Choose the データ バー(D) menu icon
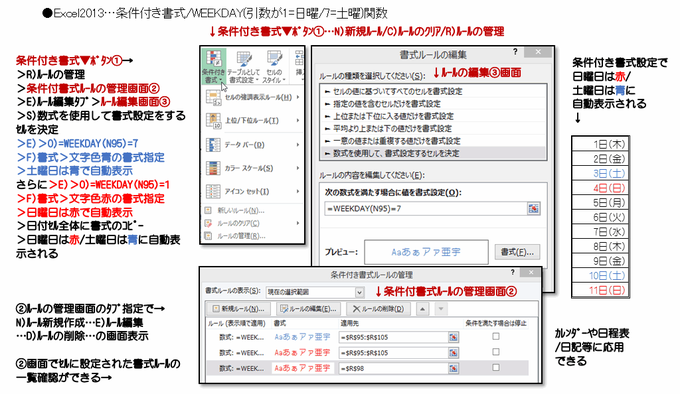Viewport: 680px width, 394px height. (213, 144)
